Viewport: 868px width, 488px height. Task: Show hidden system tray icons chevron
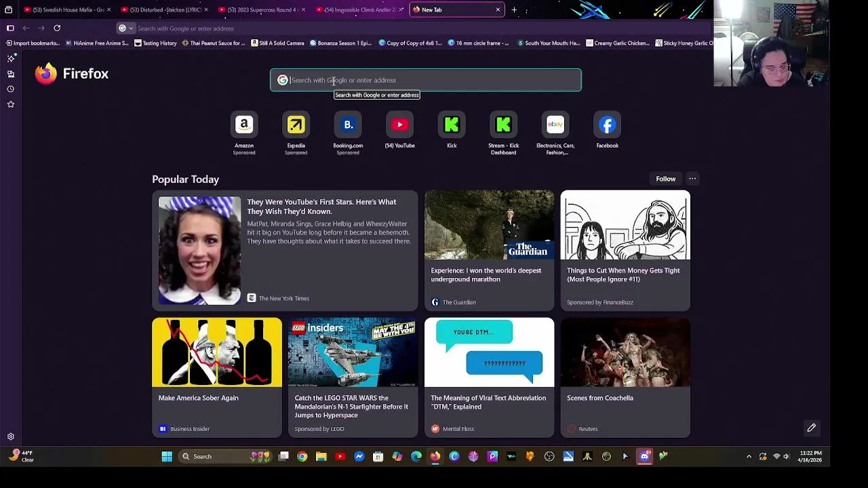(749, 457)
